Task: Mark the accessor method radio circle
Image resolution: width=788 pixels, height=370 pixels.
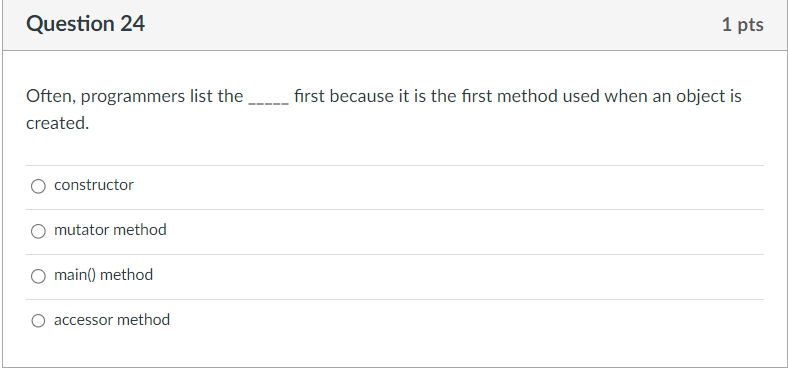Action: [38, 321]
